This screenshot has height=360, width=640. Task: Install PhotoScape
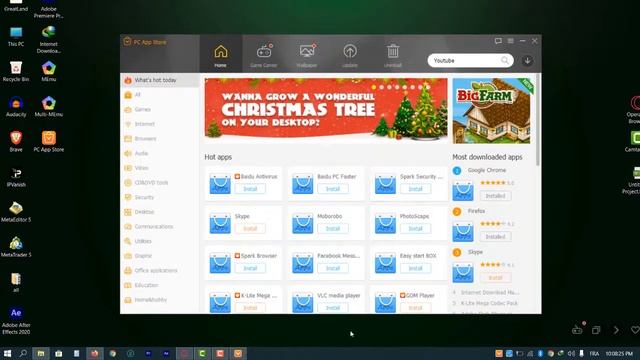(x=416, y=229)
